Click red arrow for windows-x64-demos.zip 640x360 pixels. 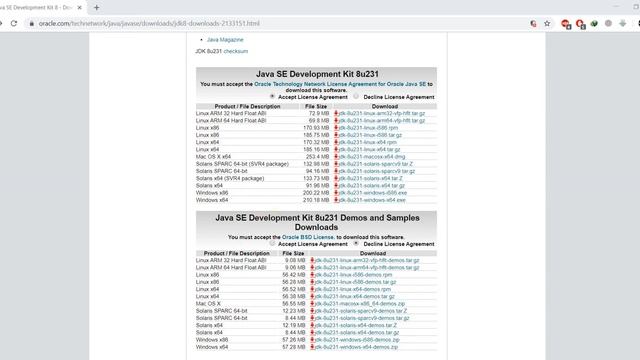(x=312, y=347)
